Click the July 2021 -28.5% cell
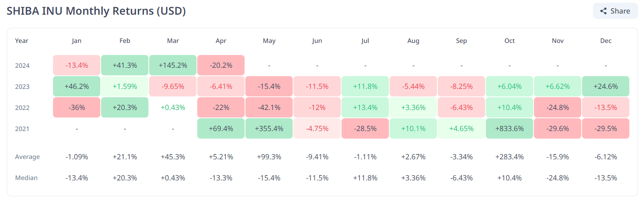Screen dimensions: 644x200 [365, 128]
